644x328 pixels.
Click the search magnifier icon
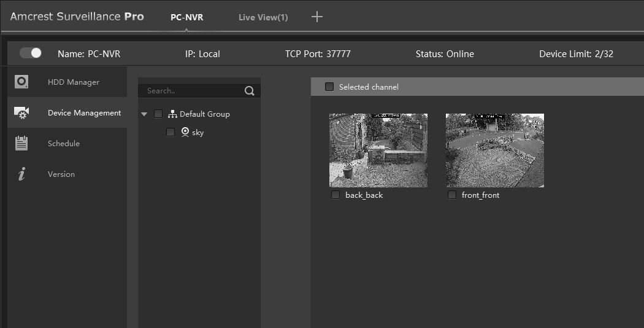tap(249, 91)
